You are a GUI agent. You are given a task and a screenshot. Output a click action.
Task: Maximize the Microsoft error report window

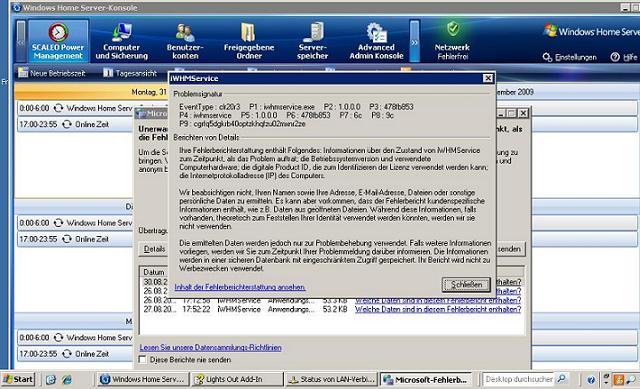pos(511,113)
